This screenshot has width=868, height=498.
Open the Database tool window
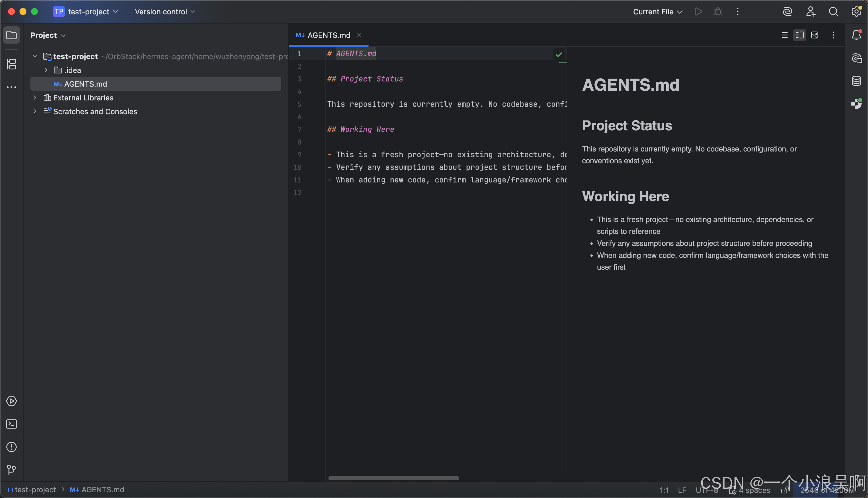(856, 81)
